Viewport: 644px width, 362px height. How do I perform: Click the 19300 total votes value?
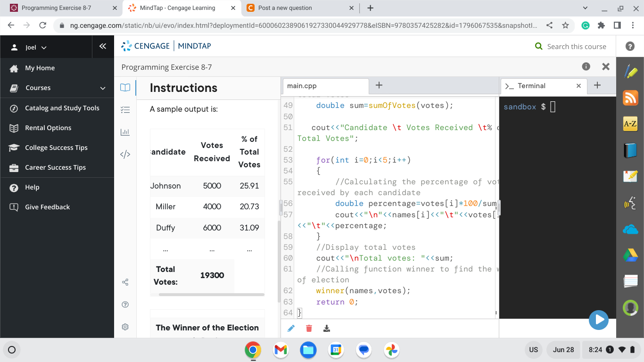[212, 275]
